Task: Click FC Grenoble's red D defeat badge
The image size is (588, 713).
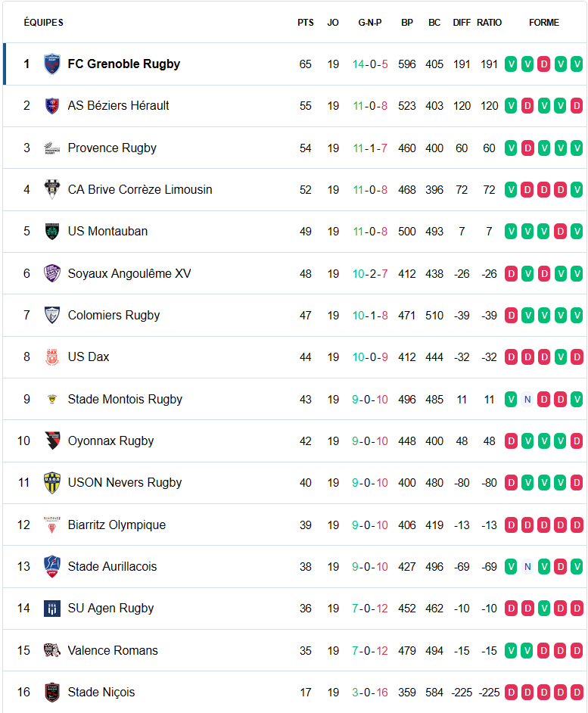Action: 544,64
